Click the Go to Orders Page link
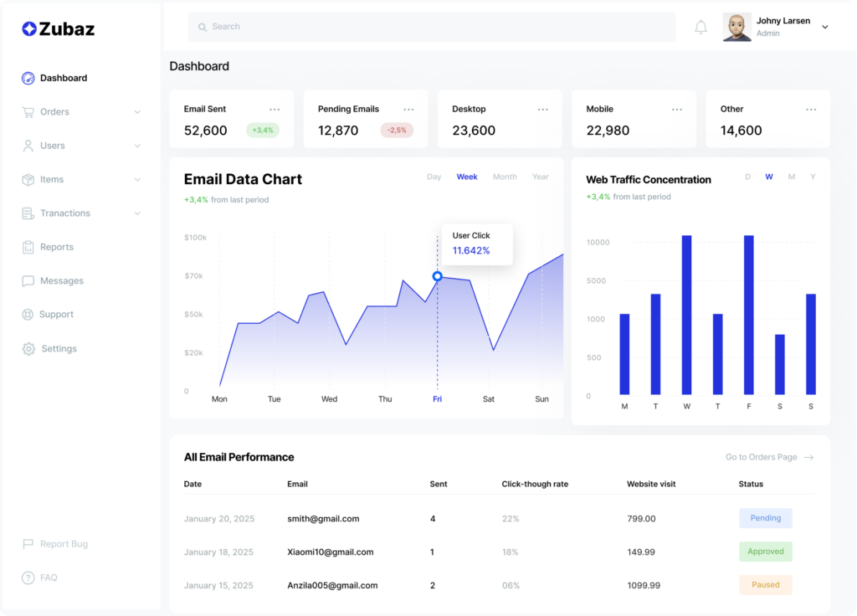Image resolution: width=857 pixels, height=616 pixels. pos(768,457)
